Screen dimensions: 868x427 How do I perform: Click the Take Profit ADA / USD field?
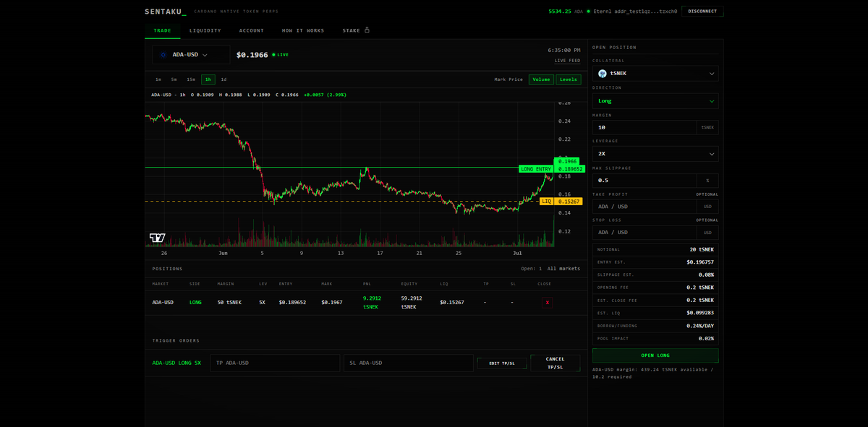coord(644,207)
